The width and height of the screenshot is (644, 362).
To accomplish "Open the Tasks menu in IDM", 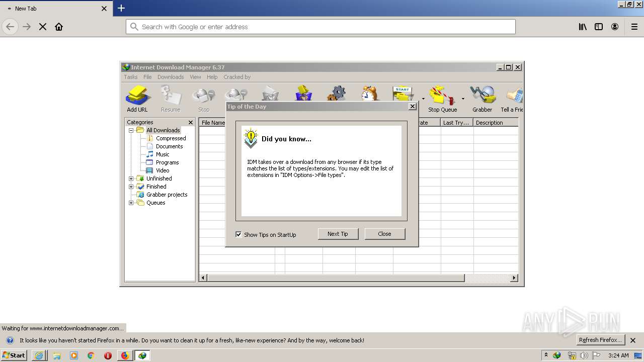I will (x=131, y=77).
